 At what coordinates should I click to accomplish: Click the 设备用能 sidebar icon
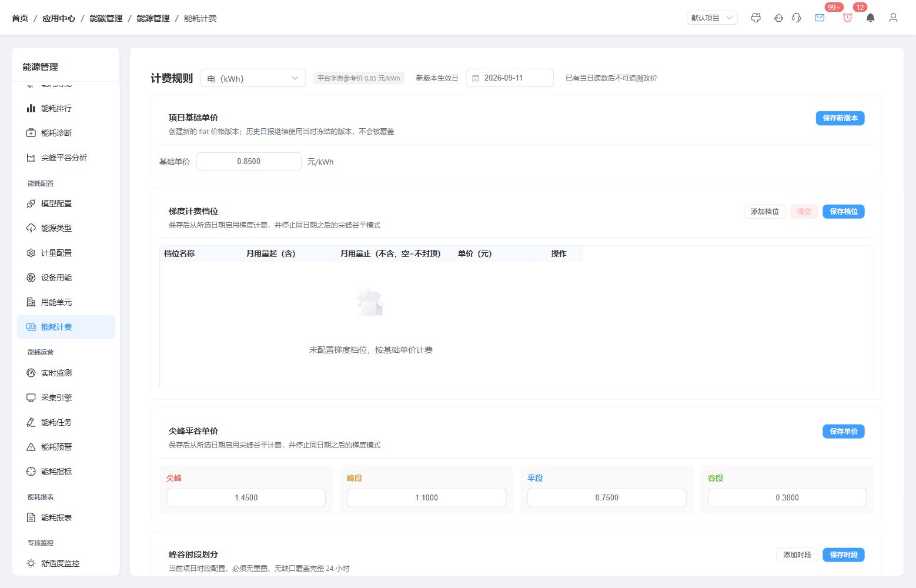(x=31, y=278)
